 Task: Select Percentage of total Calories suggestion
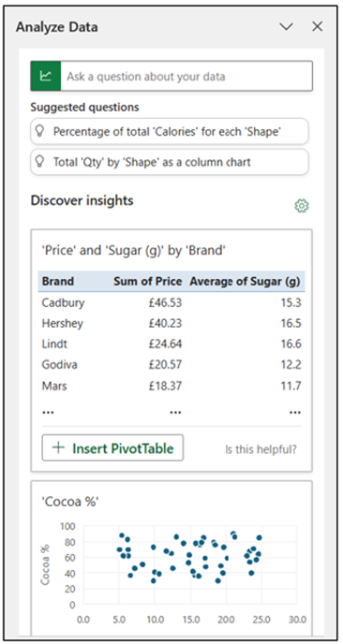point(170,131)
